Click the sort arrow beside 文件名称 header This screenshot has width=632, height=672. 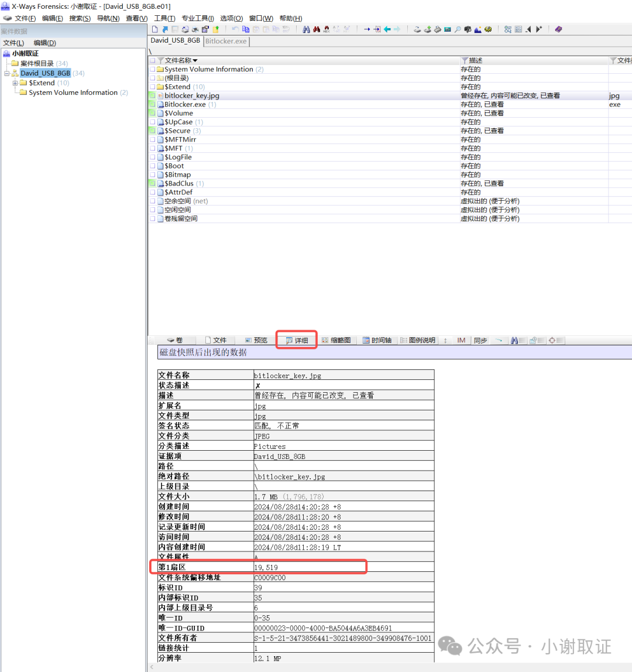pos(195,60)
